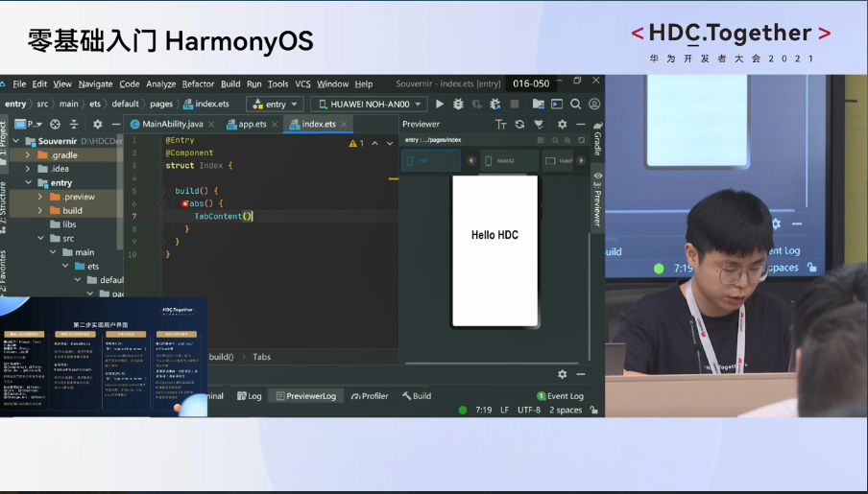Run the app with the green play button

[x=440, y=104]
